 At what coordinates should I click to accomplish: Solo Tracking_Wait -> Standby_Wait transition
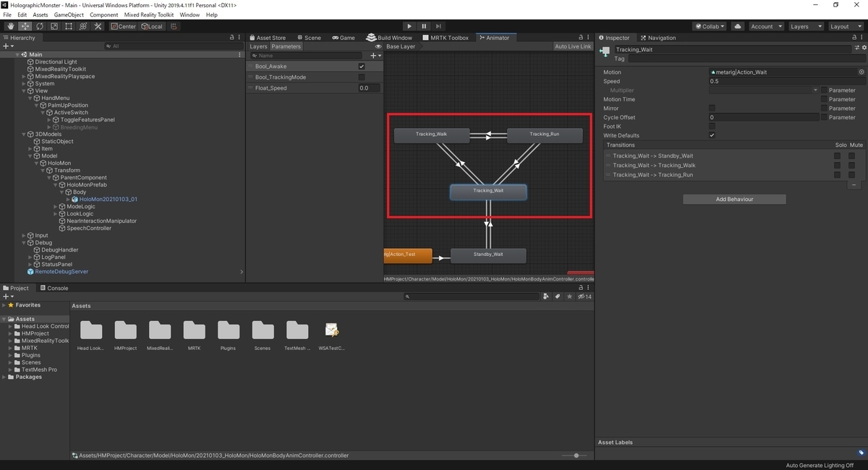coord(837,155)
